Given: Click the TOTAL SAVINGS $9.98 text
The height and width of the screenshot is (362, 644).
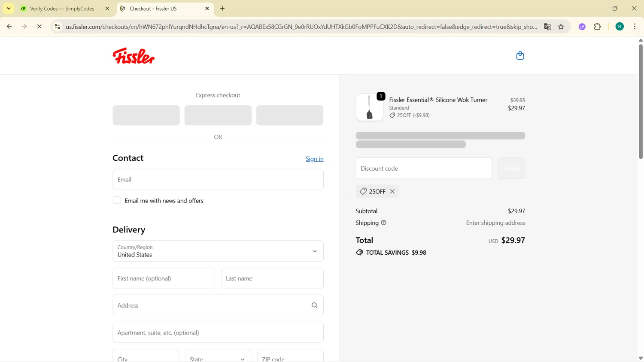Looking at the screenshot, I should pos(396,253).
